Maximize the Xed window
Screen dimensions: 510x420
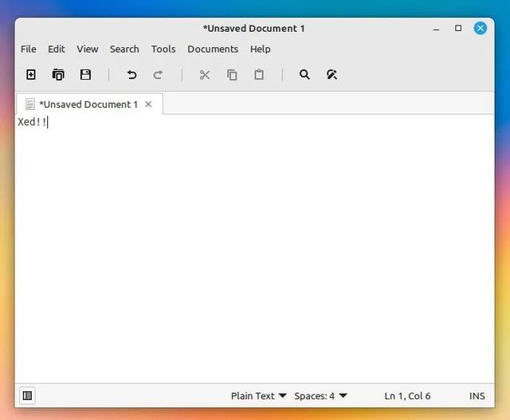click(458, 29)
